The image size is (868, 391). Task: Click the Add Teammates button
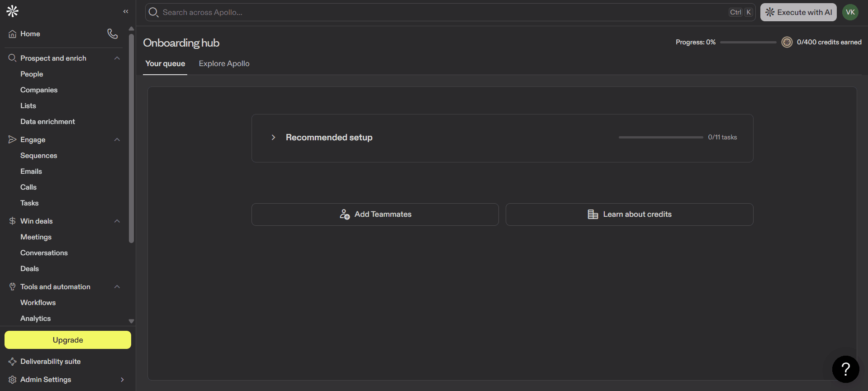(x=375, y=214)
